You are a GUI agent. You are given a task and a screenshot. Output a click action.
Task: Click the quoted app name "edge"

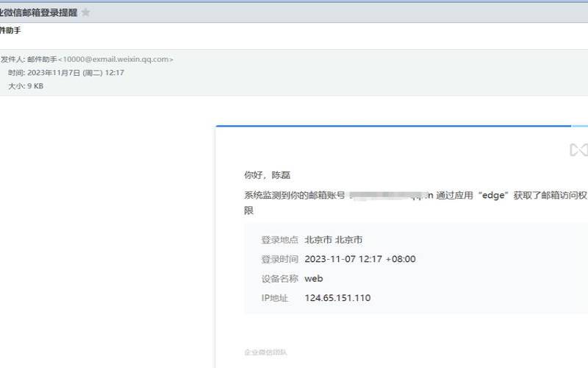[x=493, y=195]
